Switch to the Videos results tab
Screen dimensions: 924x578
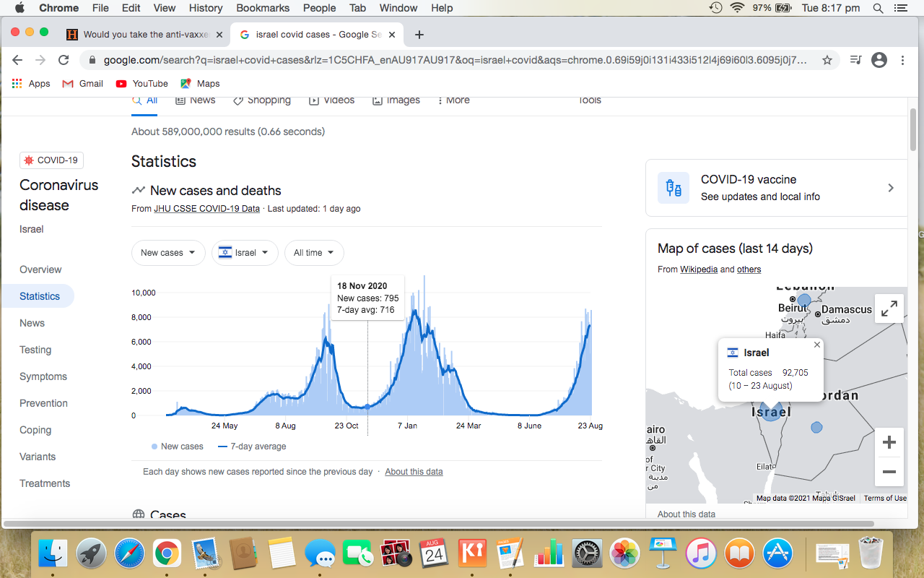pos(332,100)
